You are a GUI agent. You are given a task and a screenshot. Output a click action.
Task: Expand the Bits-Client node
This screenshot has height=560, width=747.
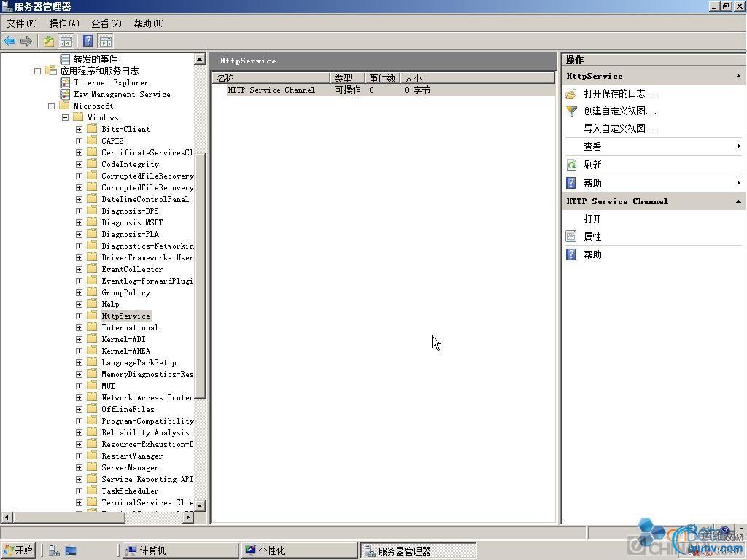pyautogui.click(x=79, y=129)
